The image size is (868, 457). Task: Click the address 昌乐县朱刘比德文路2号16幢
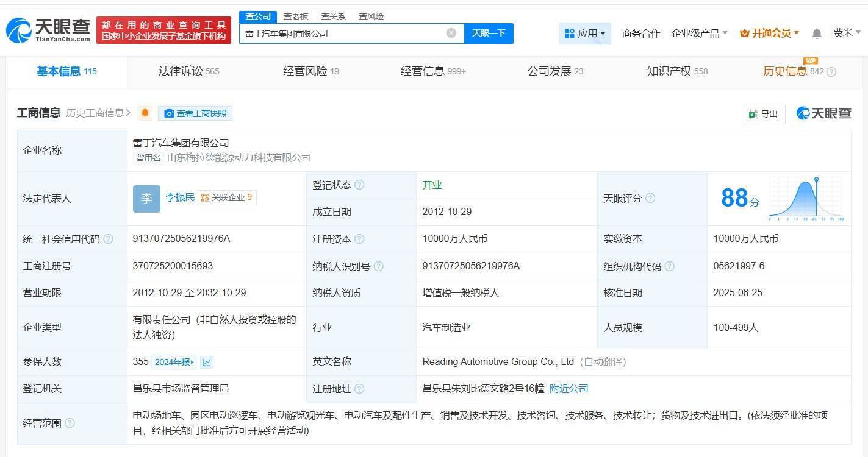pyautogui.click(x=483, y=389)
